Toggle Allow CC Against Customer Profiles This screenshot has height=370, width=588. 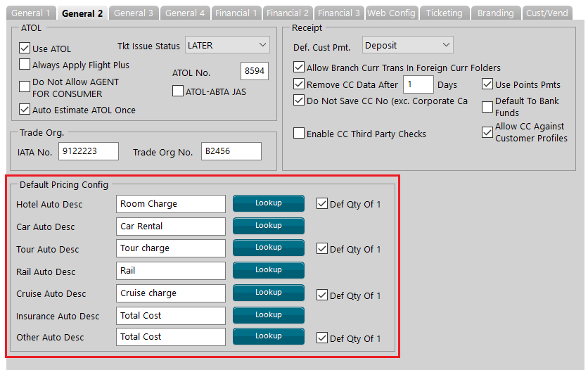click(487, 132)
